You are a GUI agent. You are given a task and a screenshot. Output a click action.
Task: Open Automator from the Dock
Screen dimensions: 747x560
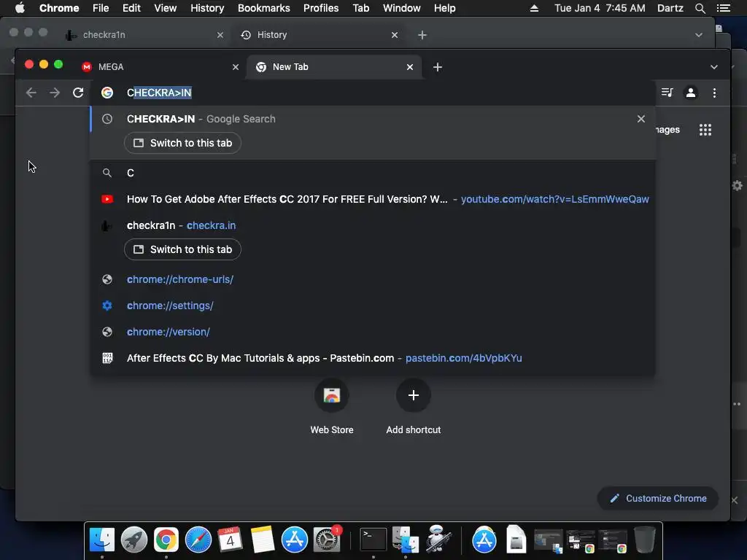(438, 540)
